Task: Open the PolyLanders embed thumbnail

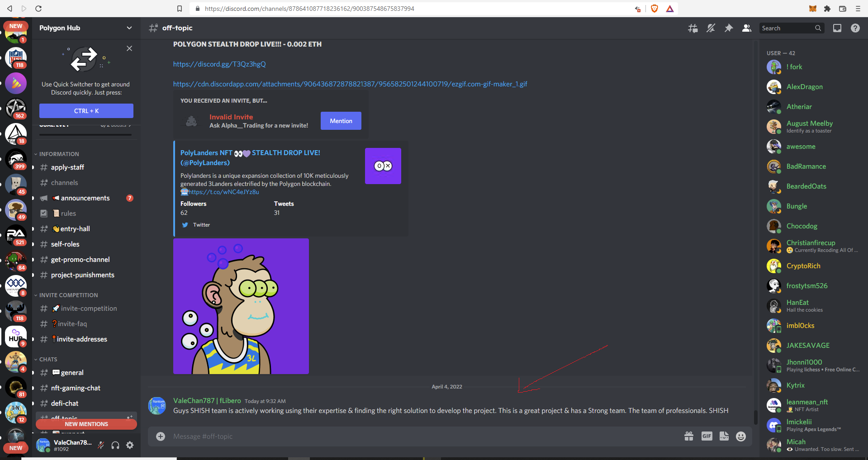Action: point(383,166)
